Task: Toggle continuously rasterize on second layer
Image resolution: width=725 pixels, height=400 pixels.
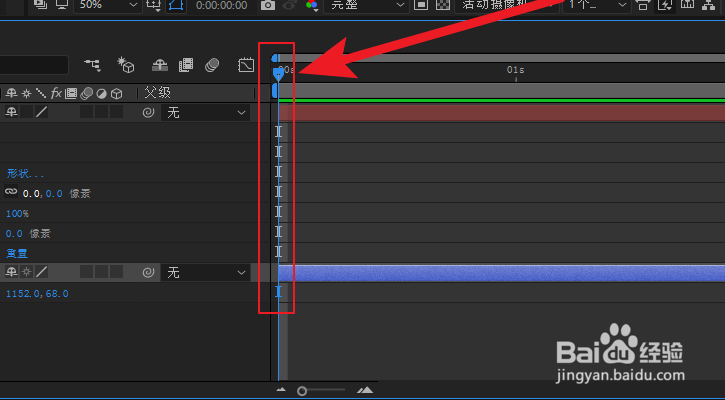Action: 27,272
